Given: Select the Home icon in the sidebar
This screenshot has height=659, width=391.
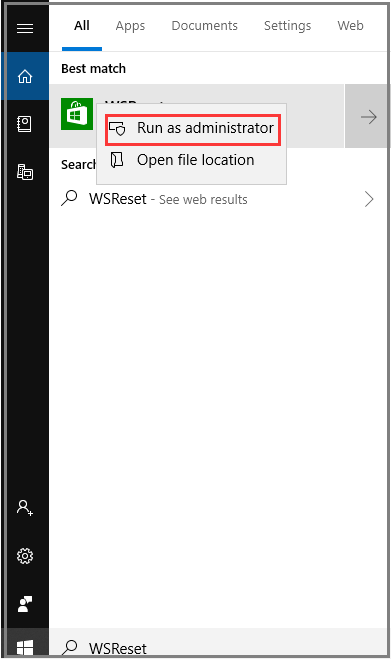Looking at the screenshot, I should (x=25, y=76).
